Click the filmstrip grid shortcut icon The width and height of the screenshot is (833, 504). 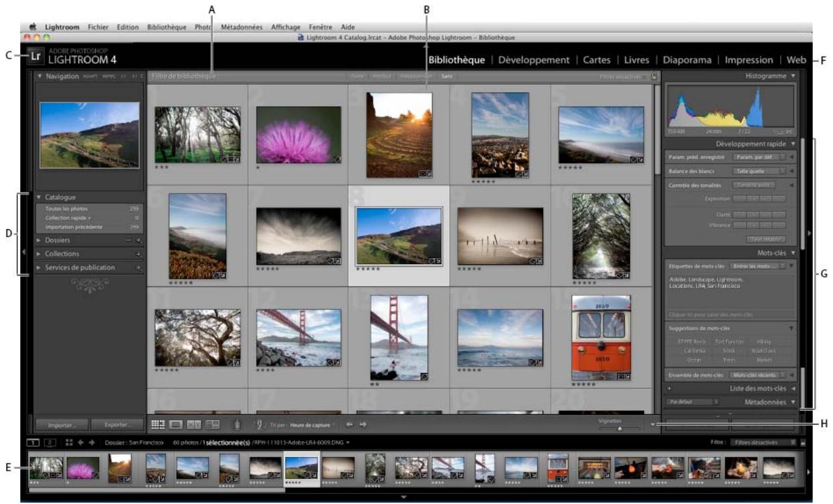pyautogui.click(x=69, y=443)
